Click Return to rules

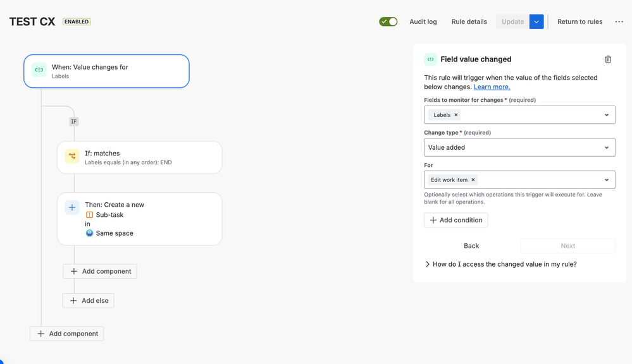(x=579, y=21)
